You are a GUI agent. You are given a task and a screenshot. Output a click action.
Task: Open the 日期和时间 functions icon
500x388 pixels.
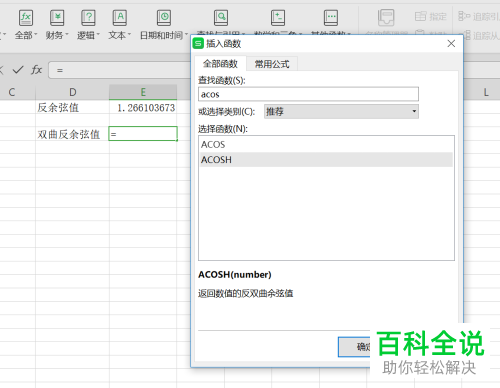tap(164, 18)
